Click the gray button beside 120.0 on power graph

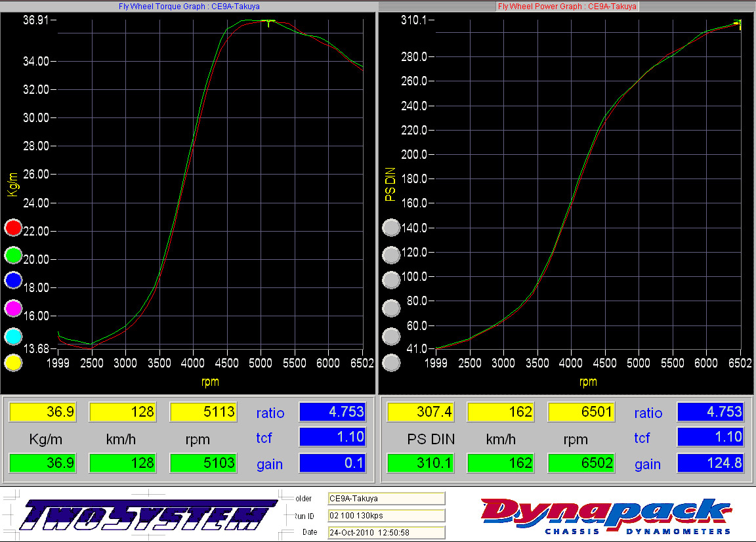(x=392, y=255)
